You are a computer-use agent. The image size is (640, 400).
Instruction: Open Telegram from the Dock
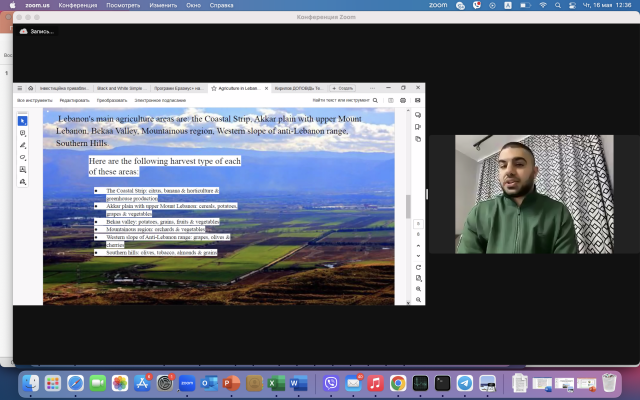point(465,383)
